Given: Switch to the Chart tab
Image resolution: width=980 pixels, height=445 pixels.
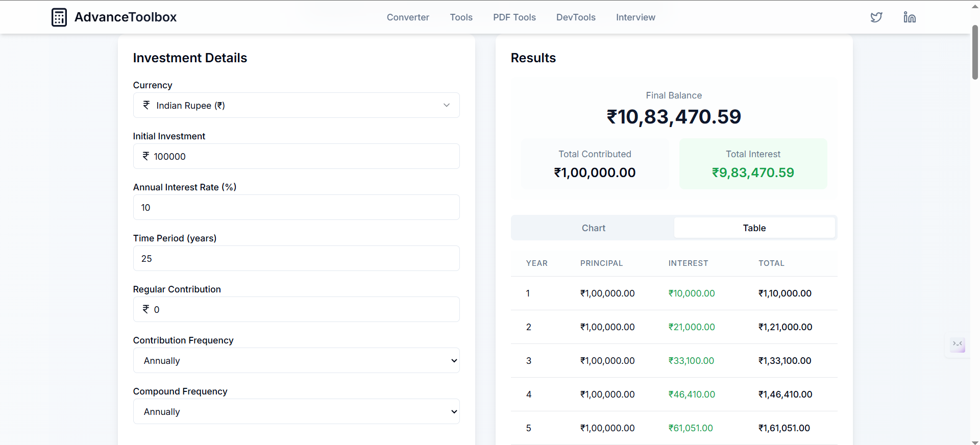Looking at the screenshot, I should point(593,228).
